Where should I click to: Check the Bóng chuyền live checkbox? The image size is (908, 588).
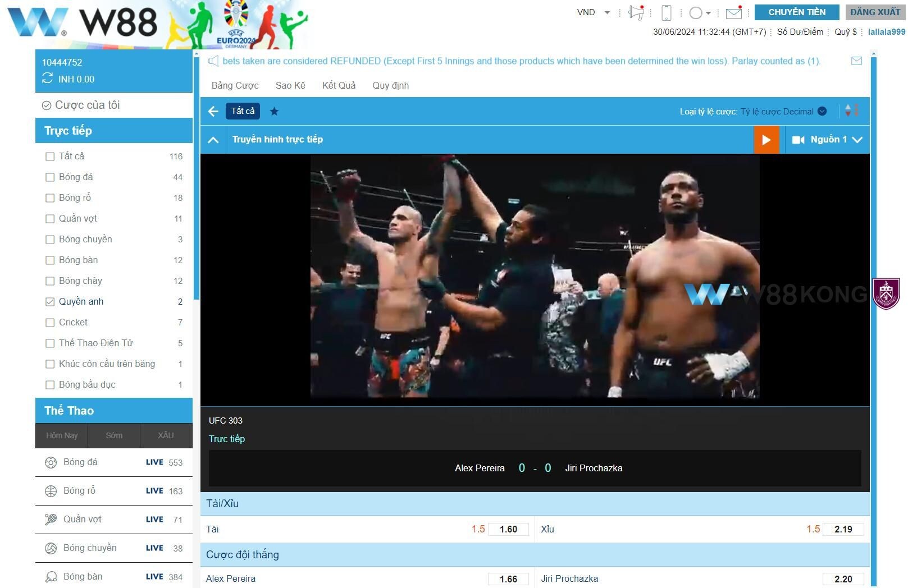coord(50,240)
